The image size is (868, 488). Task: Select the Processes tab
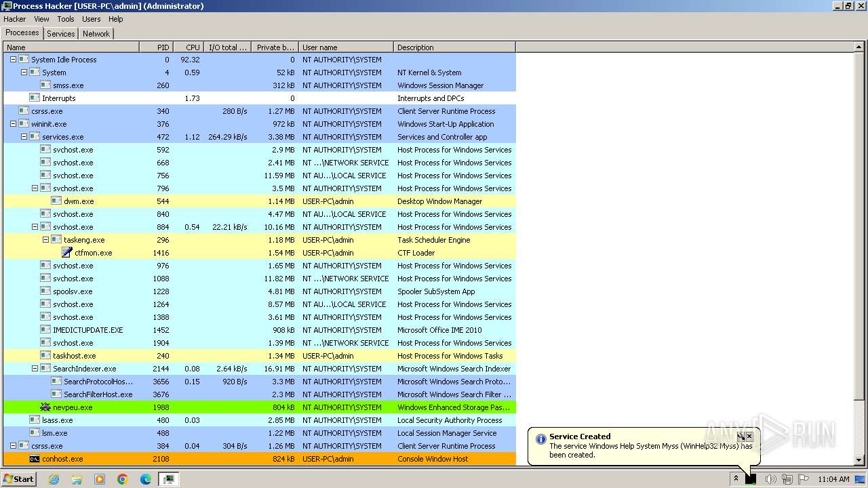tap(22, 33)
